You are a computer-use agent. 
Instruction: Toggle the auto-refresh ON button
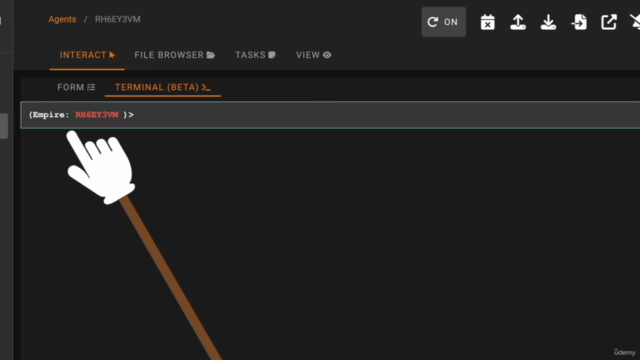pos(443,22)
